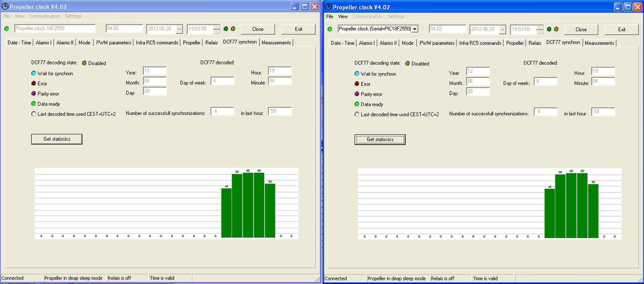Switch to Measurements tab in right window
The width and height of the screenshot is (644, 284).
point(599,43)
